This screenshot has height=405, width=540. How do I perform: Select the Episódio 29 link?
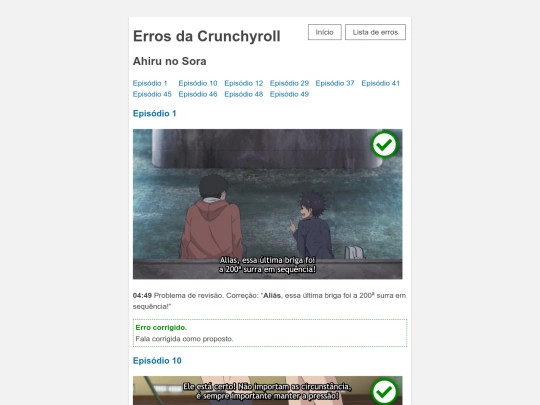tap(289, 83)
